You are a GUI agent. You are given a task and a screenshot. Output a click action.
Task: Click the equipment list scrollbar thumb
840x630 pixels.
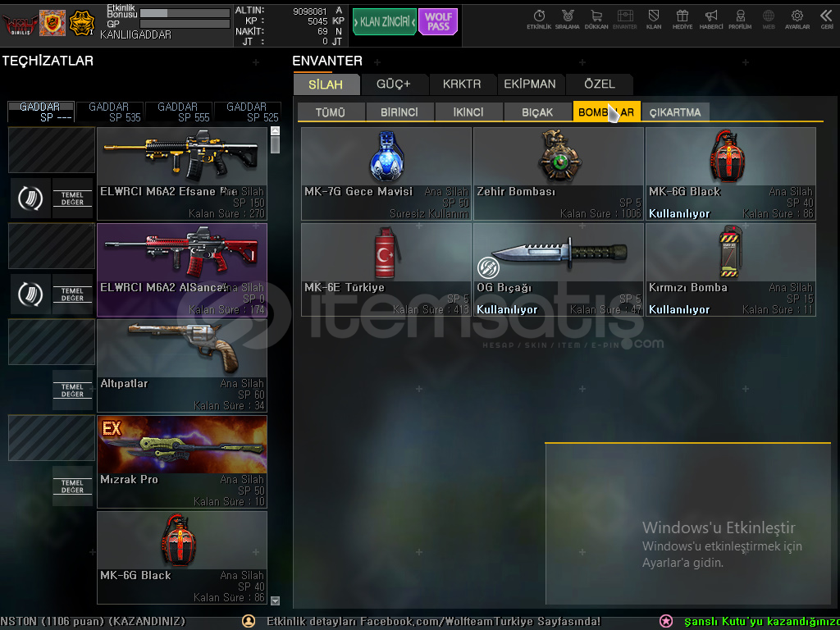276,144
